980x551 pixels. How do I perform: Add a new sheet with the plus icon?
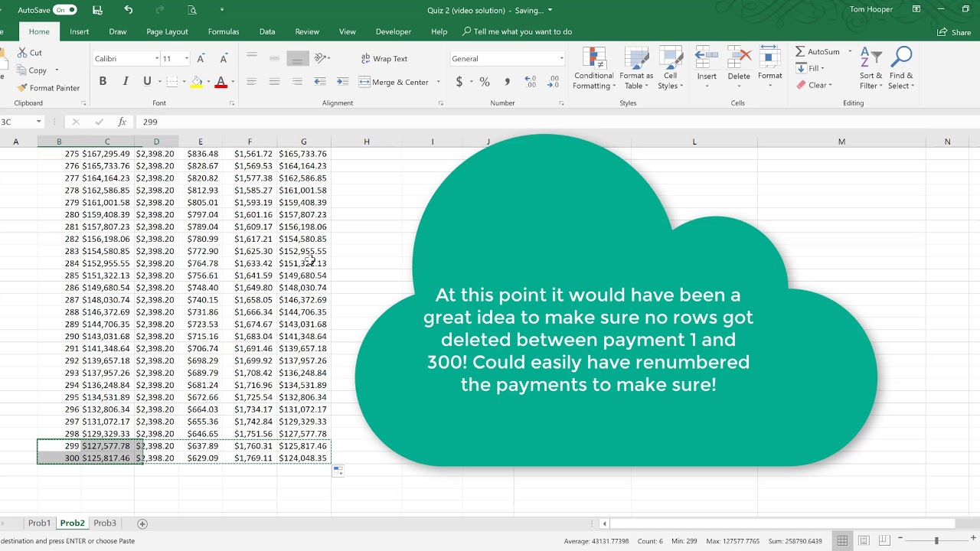tap(142, 523)
